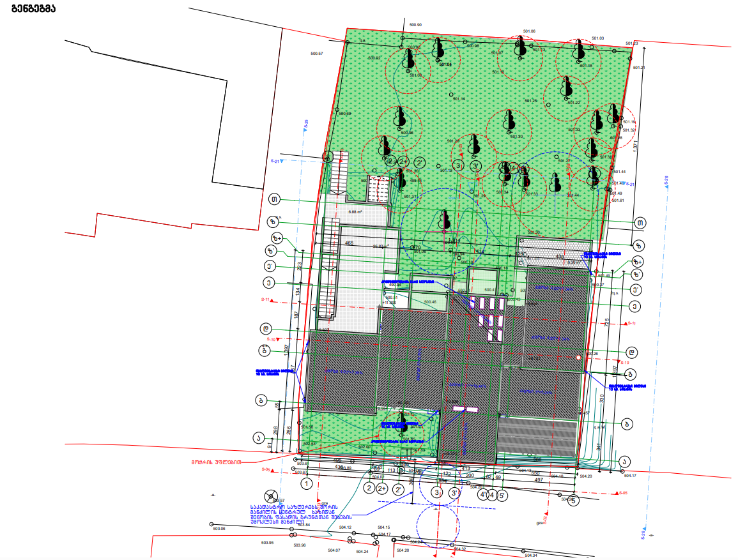This screenshot has width=738, height=560.
Task: Select the 503.06 elevation label
Action: point(219,529)
